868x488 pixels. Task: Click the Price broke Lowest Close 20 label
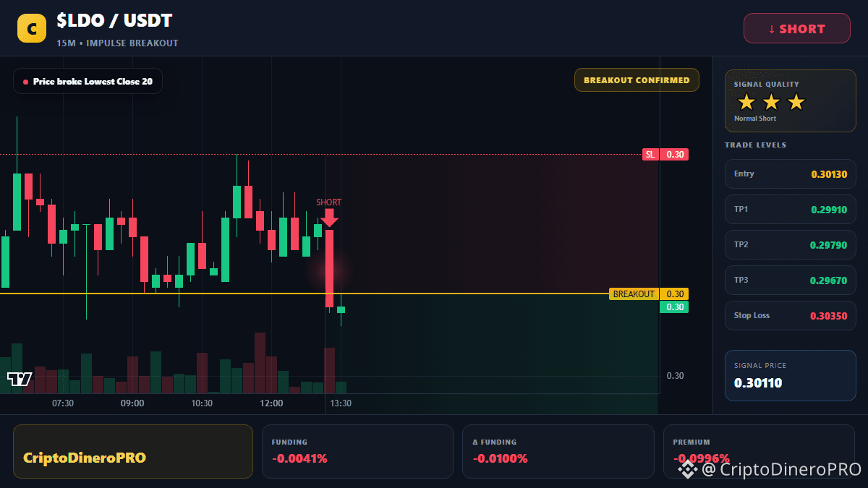point(88,82)
